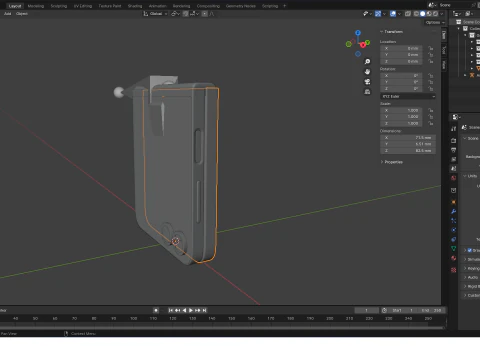Open the Tool properties tab icon

point(453,129)
